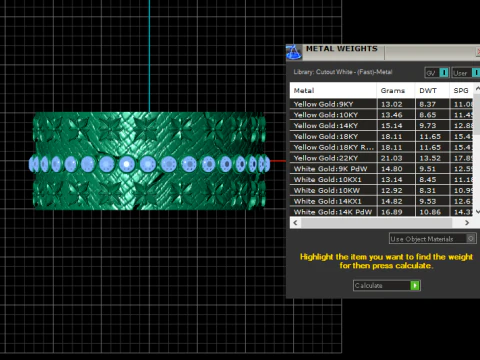Select the Yellow Gold:18KY R... row
The image size is (480, 360).
coord(381,147)
